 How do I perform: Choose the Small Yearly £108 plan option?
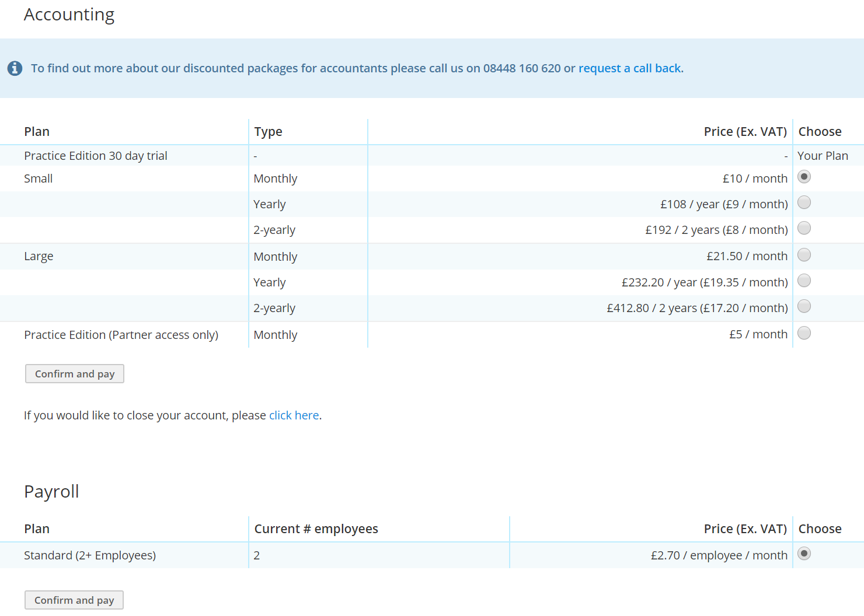click(804, 202)
